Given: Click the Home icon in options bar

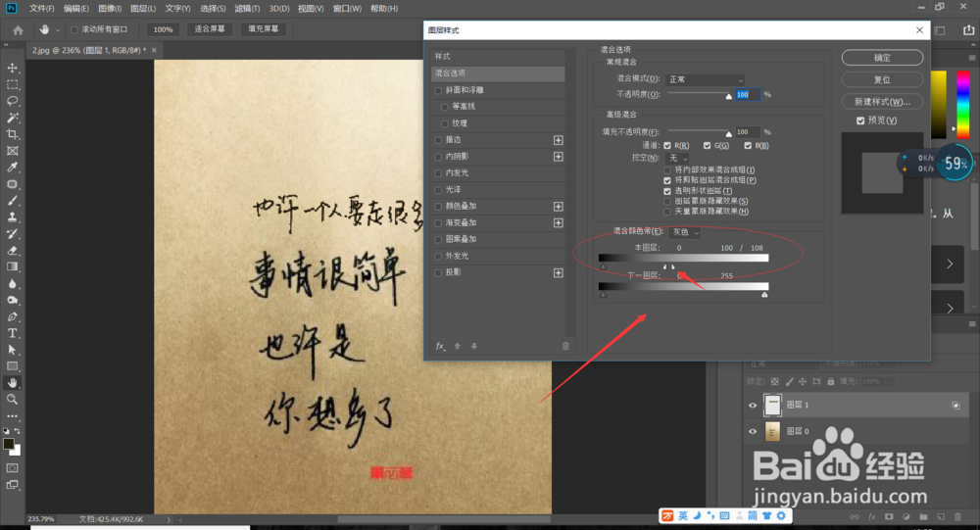Looking at the screenshot, I should tap(18, 30).
